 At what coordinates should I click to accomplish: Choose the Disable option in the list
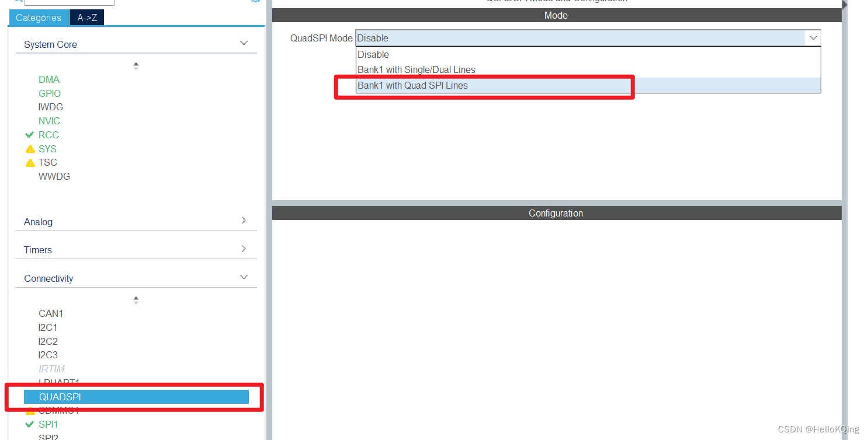click(588, 54)
